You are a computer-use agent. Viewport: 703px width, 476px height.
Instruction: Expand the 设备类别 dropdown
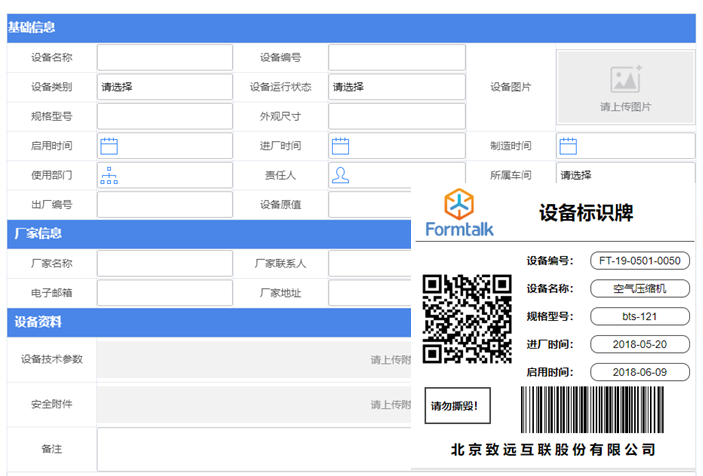(164, 87)
